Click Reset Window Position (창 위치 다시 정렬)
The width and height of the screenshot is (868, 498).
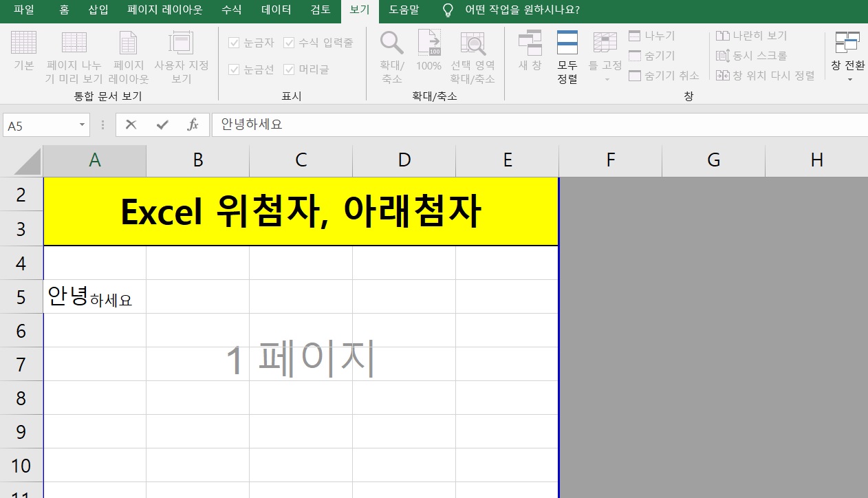pyautogui.click(x=765, y=76)
